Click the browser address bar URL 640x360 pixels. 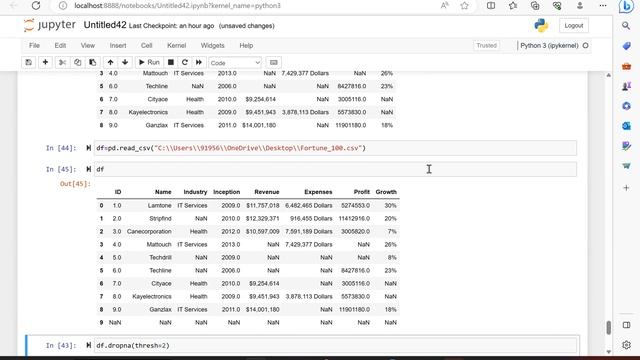click(177, 6)
